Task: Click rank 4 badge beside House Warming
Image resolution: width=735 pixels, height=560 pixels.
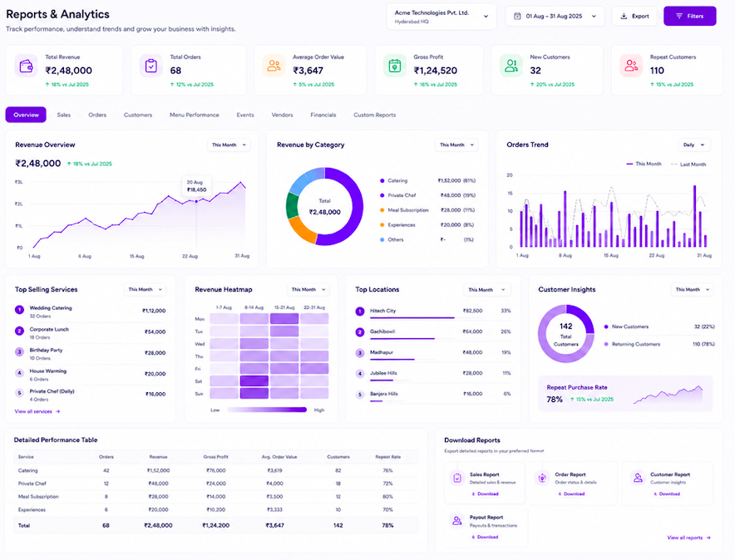Action: pos(19,373)
